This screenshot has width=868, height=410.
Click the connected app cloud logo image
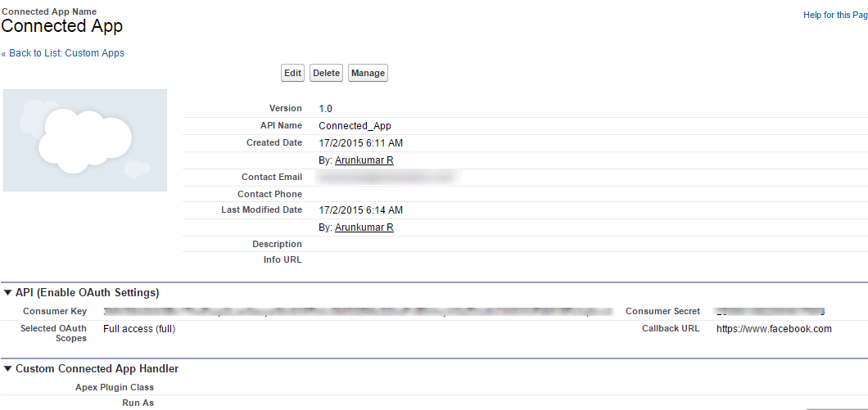point(85,141)
